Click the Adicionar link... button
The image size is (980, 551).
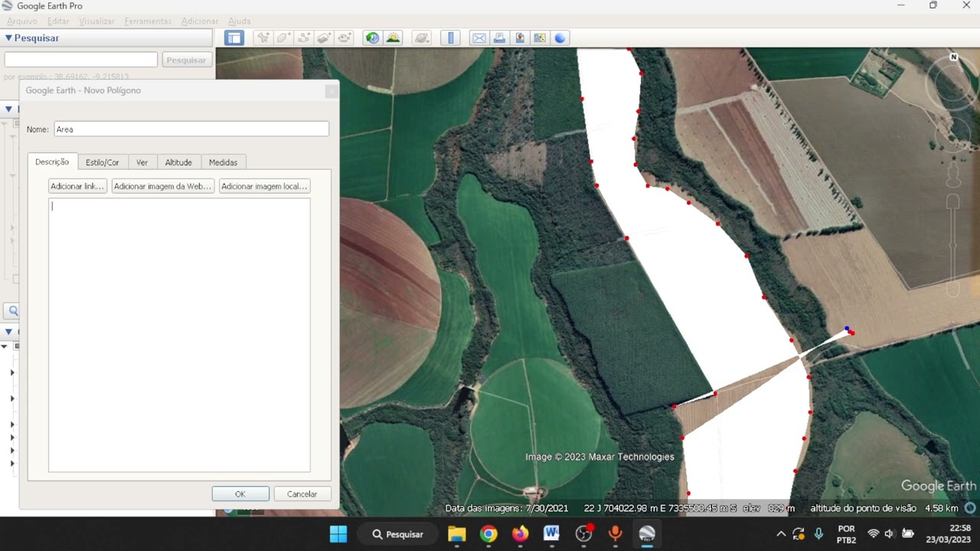tap(77, 186)
